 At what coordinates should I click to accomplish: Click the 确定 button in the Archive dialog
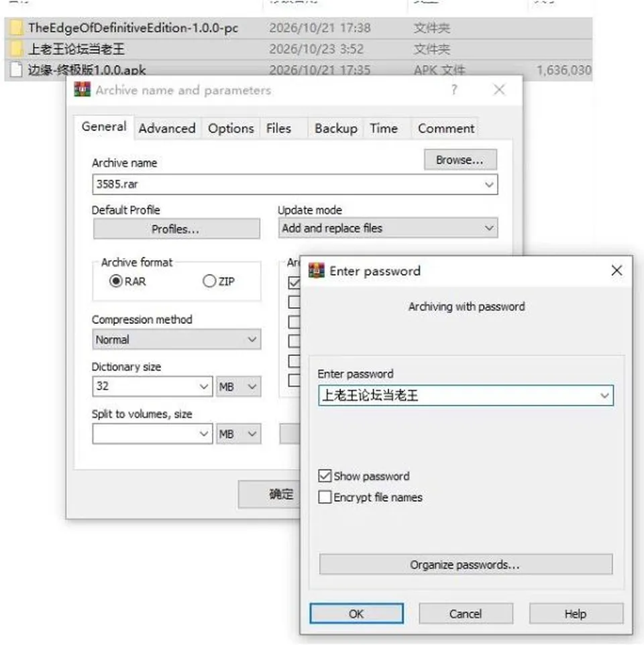pyautogui.click(x=270, y=493)
